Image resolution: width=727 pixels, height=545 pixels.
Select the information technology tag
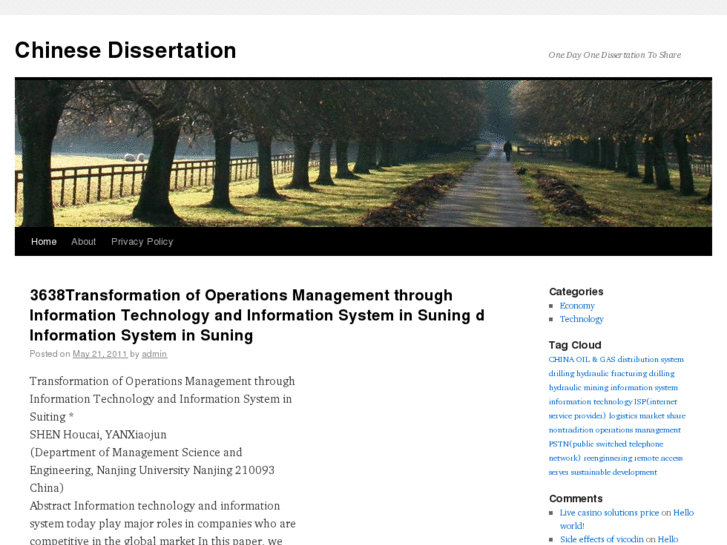pyautogui.click(x=590, y=402)
